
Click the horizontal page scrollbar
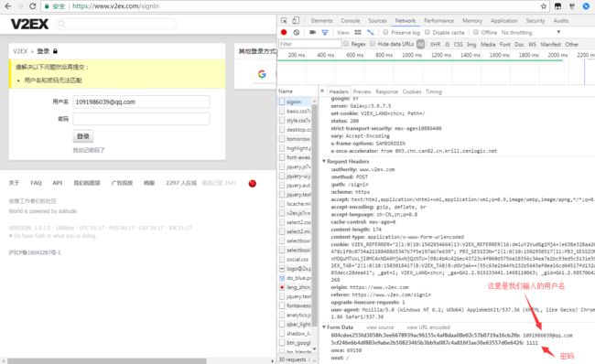(x=106, y=361)
